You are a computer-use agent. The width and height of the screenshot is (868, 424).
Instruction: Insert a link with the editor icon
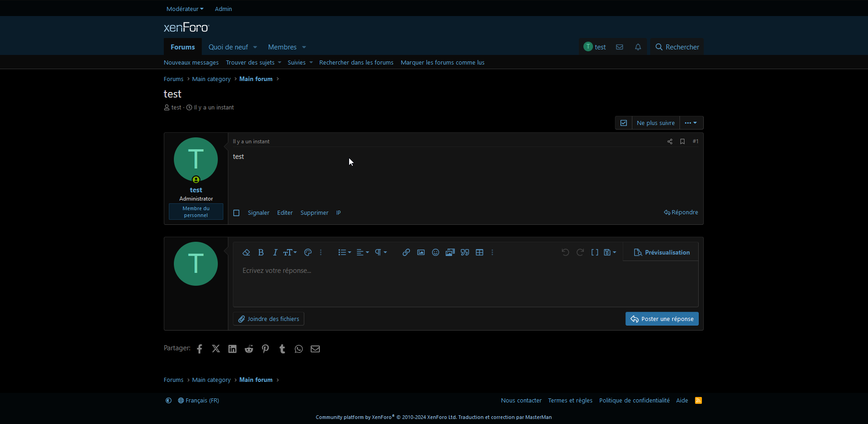tap(406, 252)
